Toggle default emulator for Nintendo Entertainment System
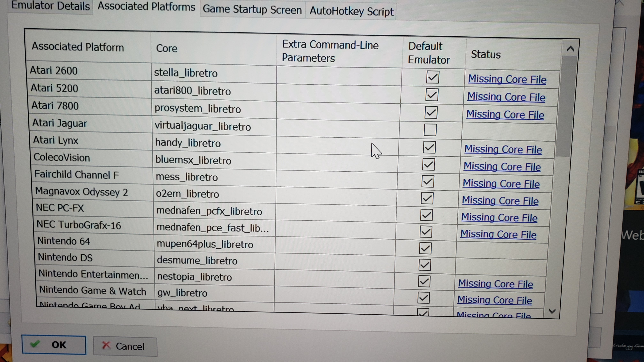The height and width of the screenshot is (362, 644). pos(424,282)
